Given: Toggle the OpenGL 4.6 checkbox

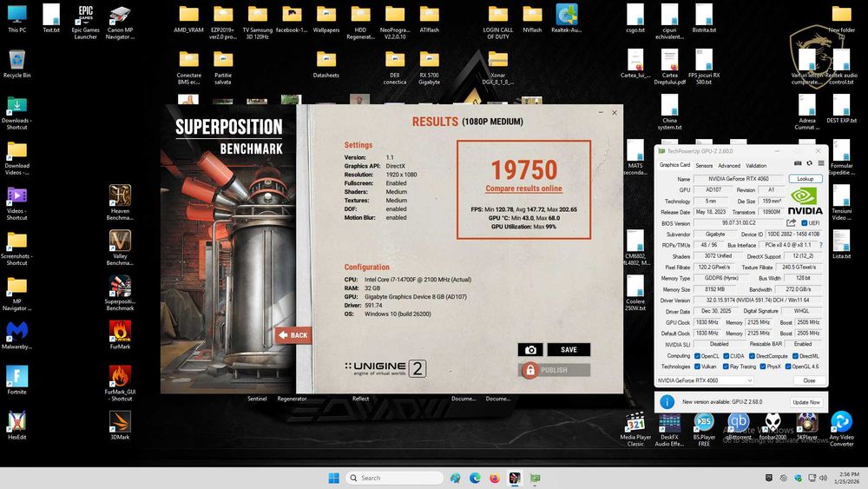Looking at the screenshot, I should (x=788, y=367).
